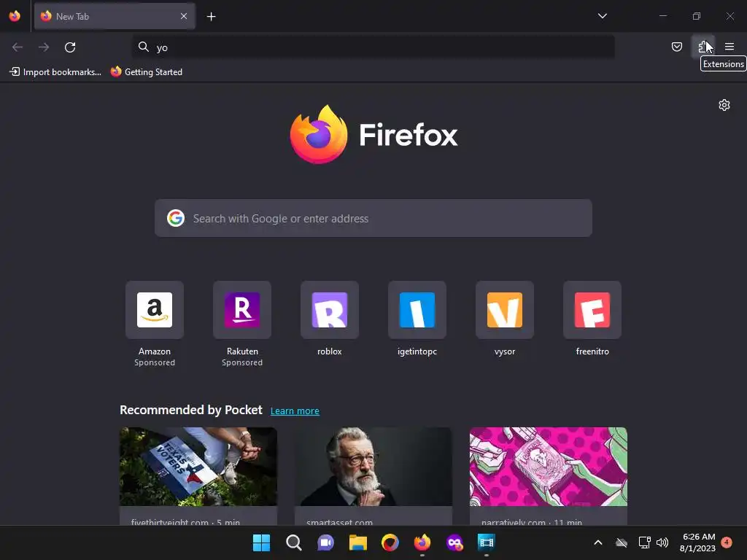Click the cloud sync tray icon
Viewport: 747px width, 560px height.
[x=622, y=542]
